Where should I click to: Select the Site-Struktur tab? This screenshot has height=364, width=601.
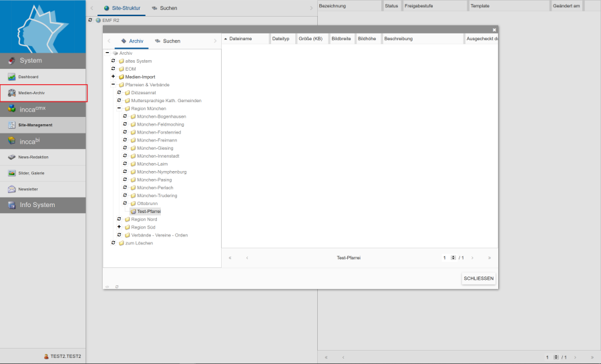coord(122,8)
